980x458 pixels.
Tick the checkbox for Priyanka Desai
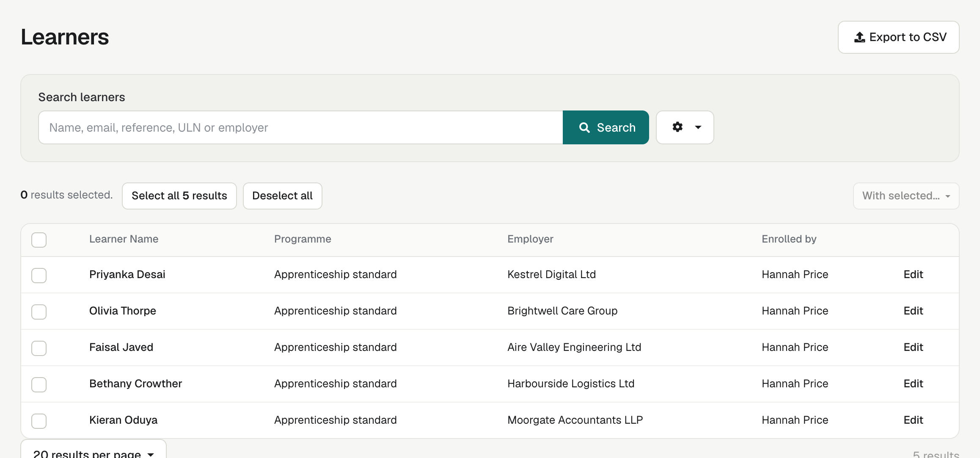pyautogui.click(x=39, y=275)
